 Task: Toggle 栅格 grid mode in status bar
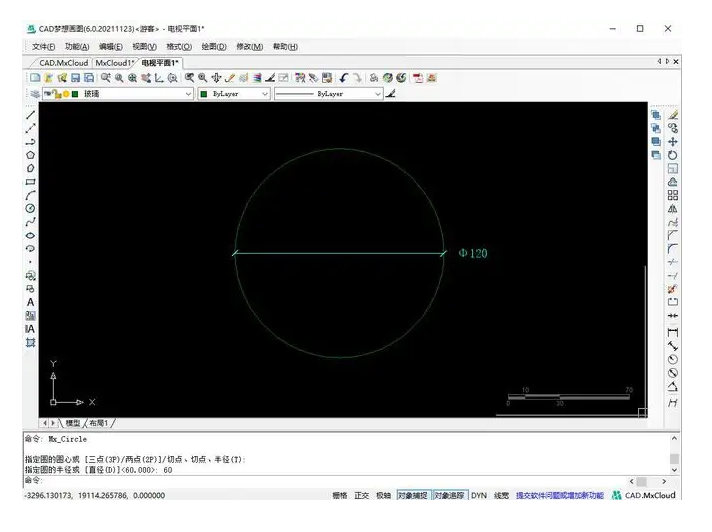coord(339,495)
